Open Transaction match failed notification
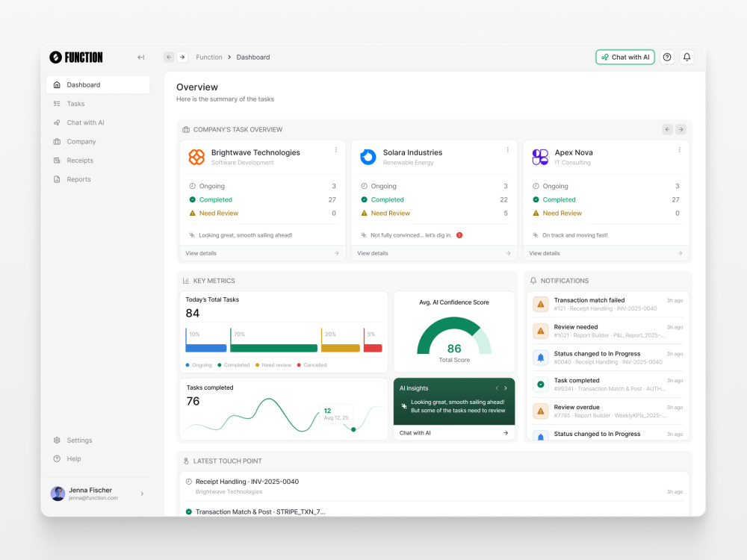747x560 pixels. pyautogui.click(x=608, y=305)
